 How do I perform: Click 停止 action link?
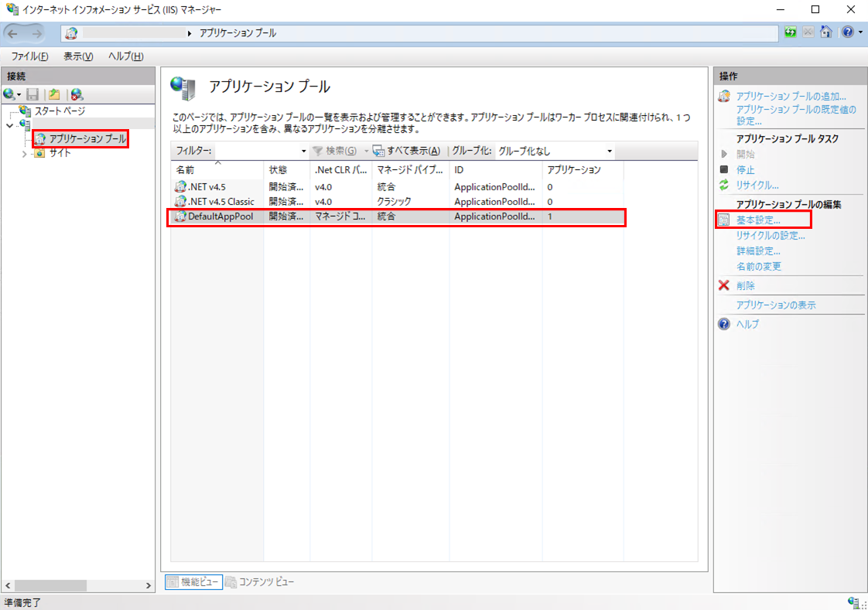(745, 170)
